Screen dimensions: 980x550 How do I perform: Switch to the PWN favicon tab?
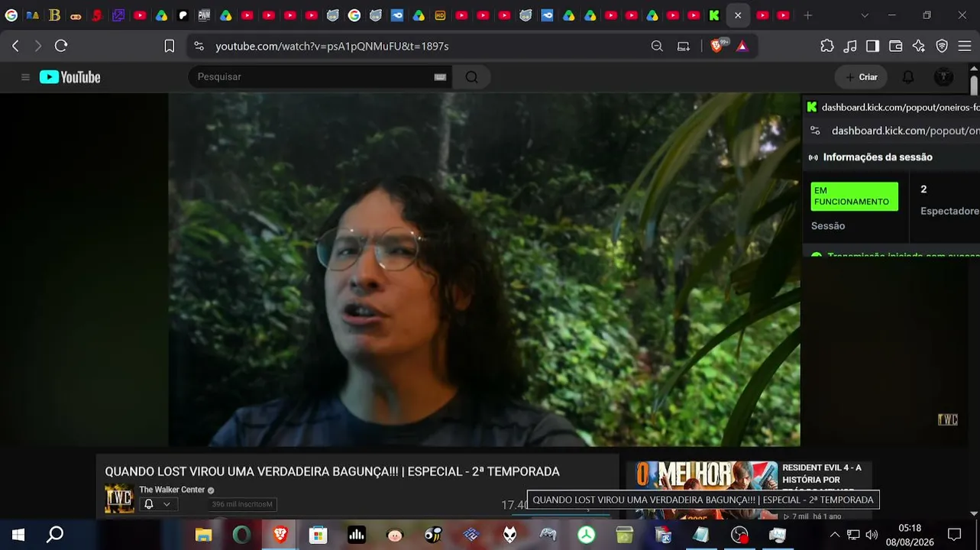(x=204, y=15)
